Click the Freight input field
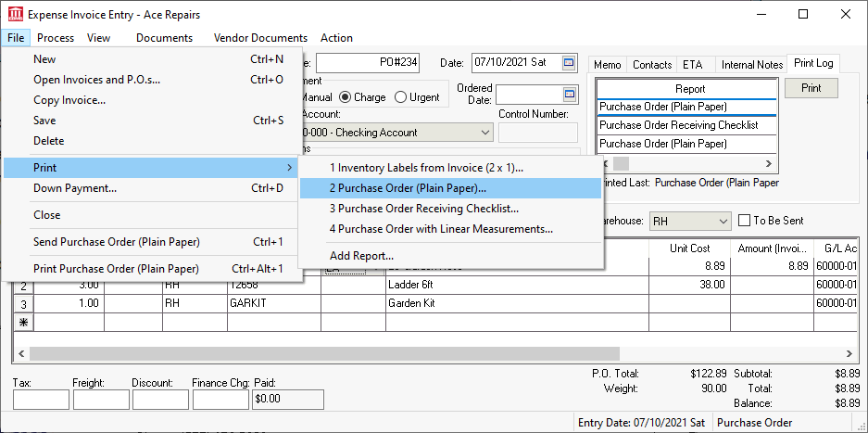 point(101,400)
